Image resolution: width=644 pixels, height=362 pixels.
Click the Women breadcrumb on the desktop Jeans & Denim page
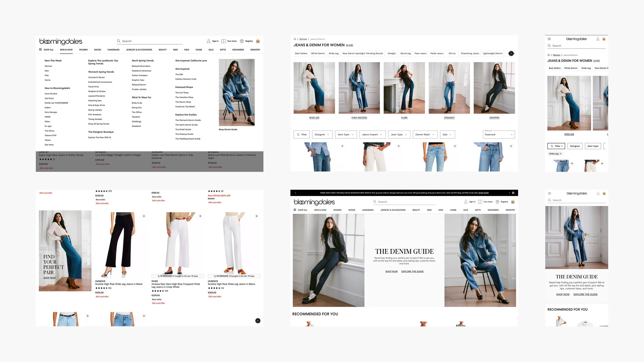pos(303,39)
